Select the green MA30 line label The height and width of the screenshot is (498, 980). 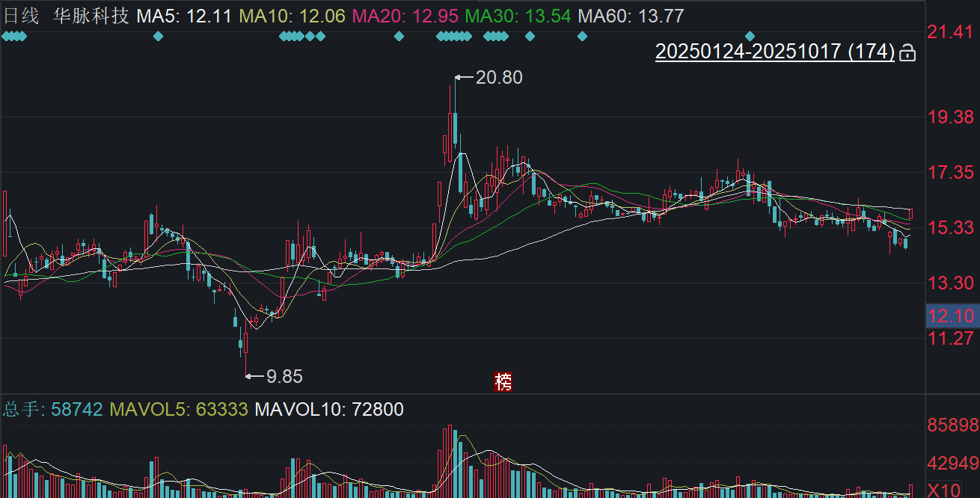517,16
